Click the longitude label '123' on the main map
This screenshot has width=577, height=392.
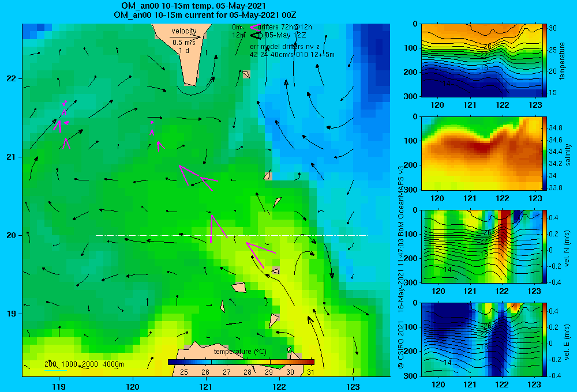[353, 387]
